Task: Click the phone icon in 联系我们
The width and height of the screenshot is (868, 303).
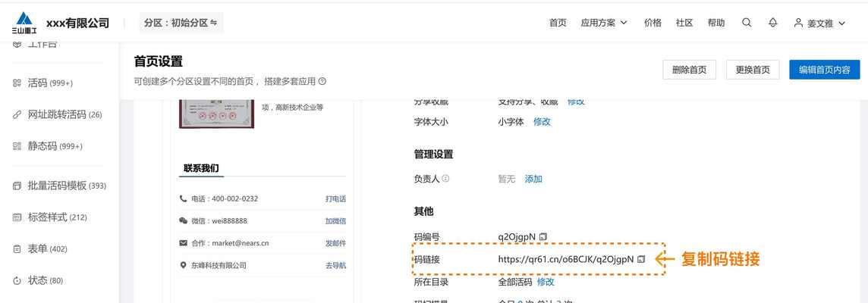Action: click(183, 198)
